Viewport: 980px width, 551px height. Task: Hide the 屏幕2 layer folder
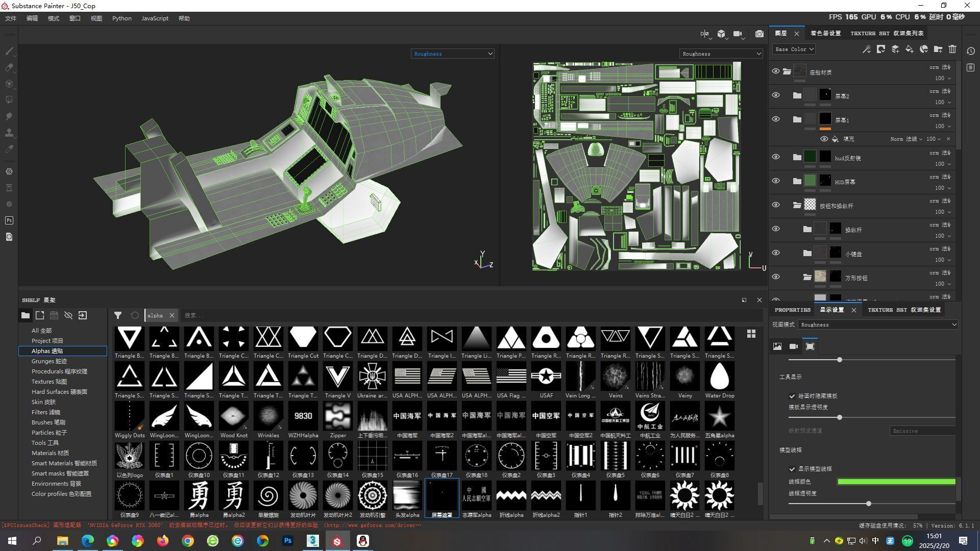pyautogui.click(x=775, y=95)
